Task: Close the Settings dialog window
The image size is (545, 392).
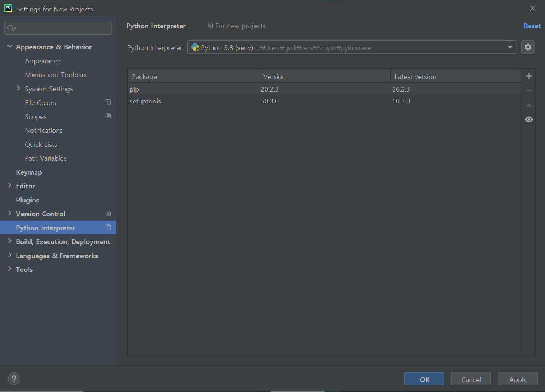Action: click(533, 8)
